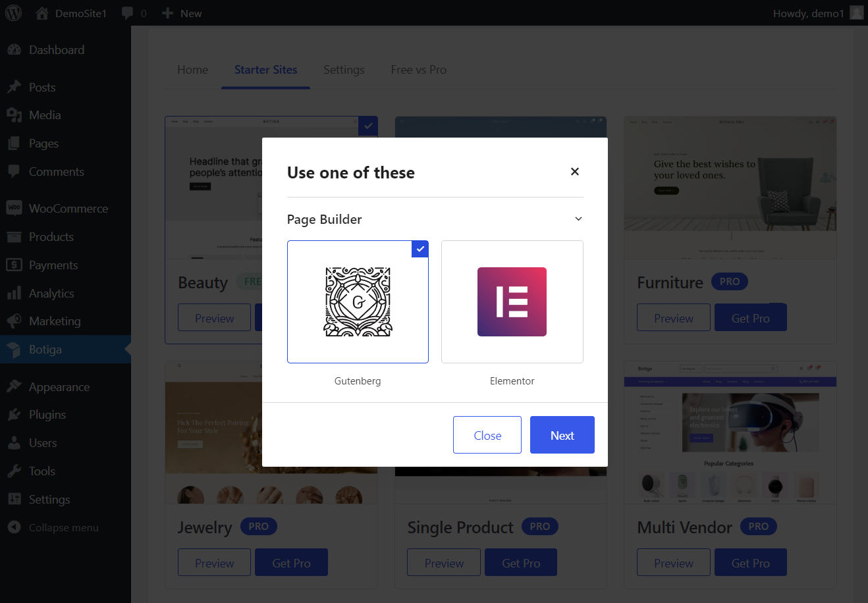
Task: Click the Gutenberg label text
Action: tap(358, 381)
